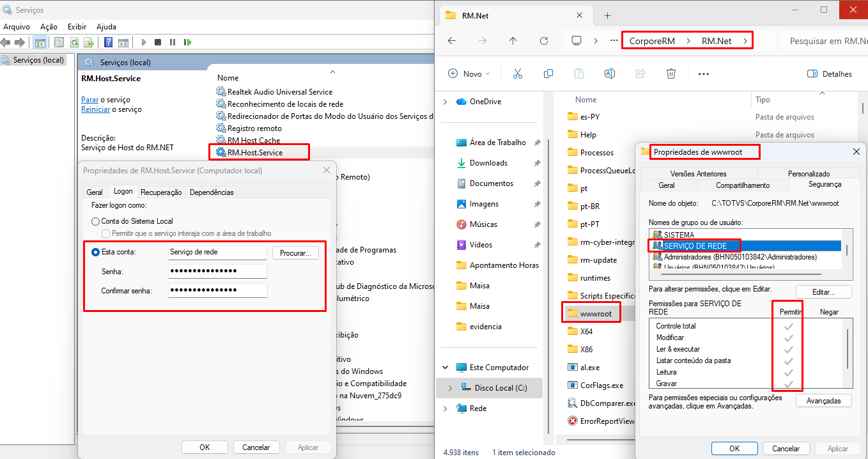Image resolution: width=868 pixels, height=459 pixels.
Task: Select the Esta conta radio button
Action: [x=96, y=252]
